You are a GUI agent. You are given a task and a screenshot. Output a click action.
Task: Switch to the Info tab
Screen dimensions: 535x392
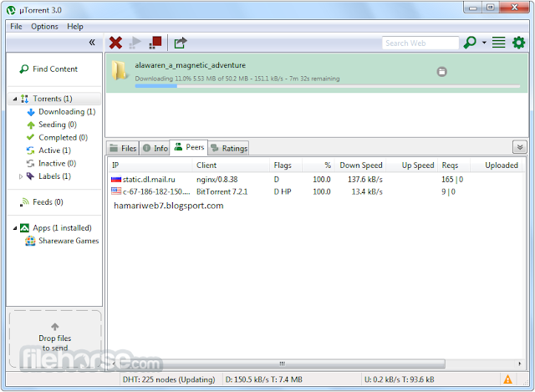155,149
